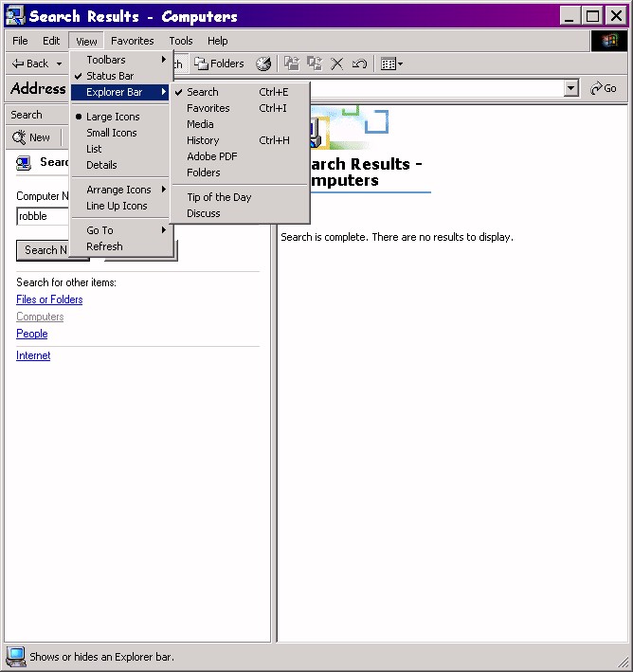Click the Files or Folders link
The image size is (633, 672).
tap(49, 300)
